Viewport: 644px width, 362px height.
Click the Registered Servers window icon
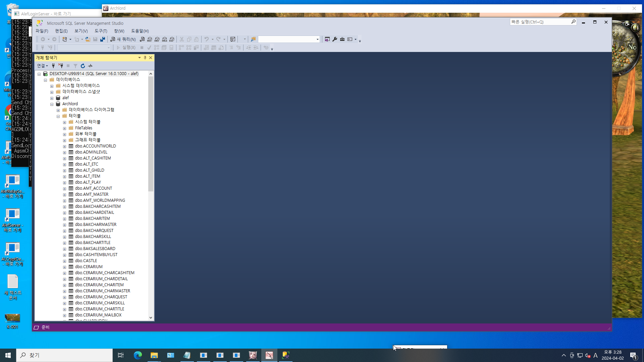327,39
